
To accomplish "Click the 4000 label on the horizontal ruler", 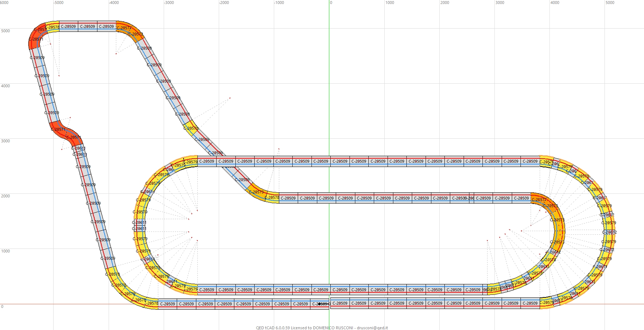I will pos(555,3).
